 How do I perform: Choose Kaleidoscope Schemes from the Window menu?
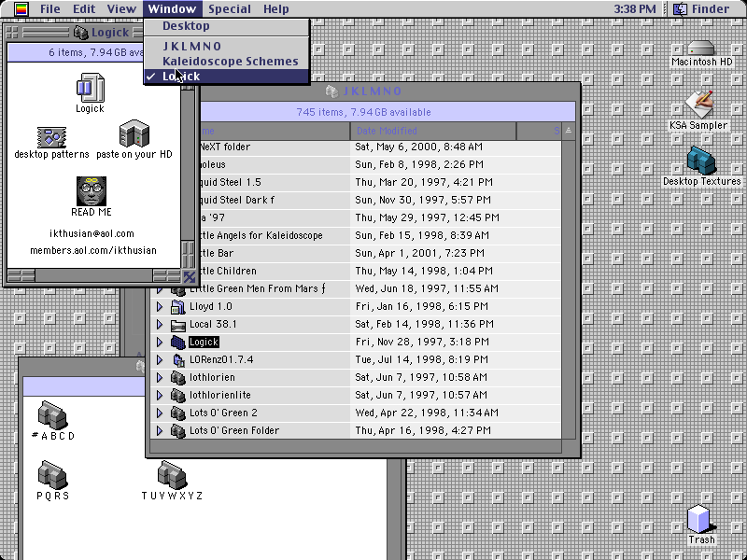227,62
